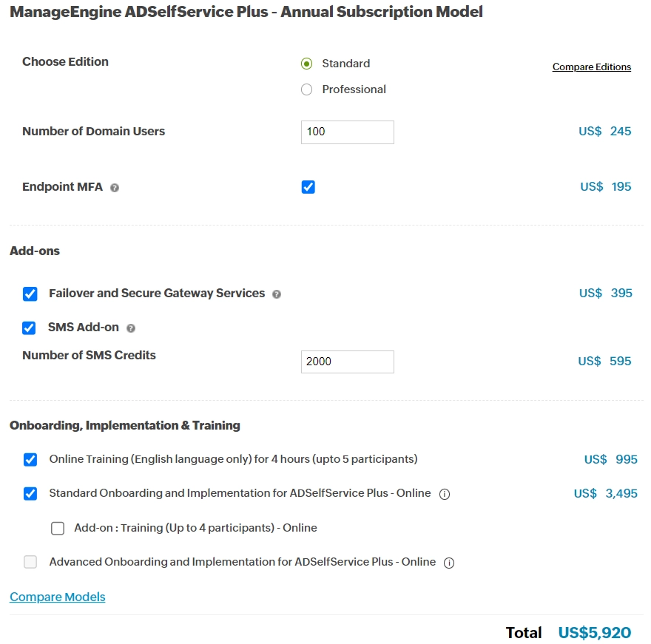Open the Compare Models link
Viewport: 651px width, 644px height.
[57, 597]
